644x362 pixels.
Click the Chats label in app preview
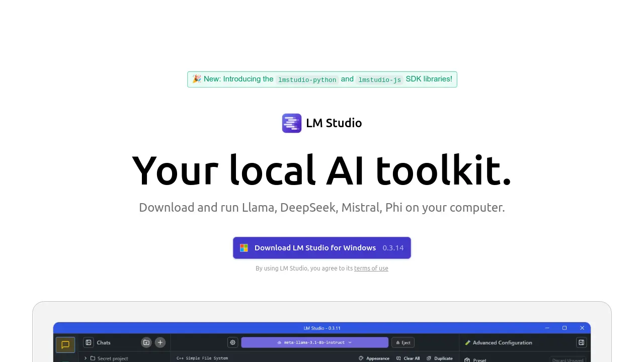[x=104, y=342]
